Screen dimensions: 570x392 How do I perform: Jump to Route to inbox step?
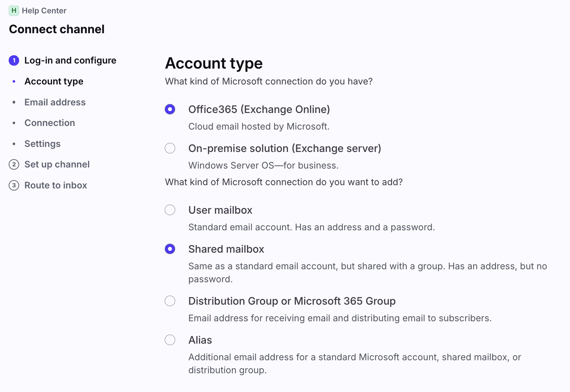[56, 185]
